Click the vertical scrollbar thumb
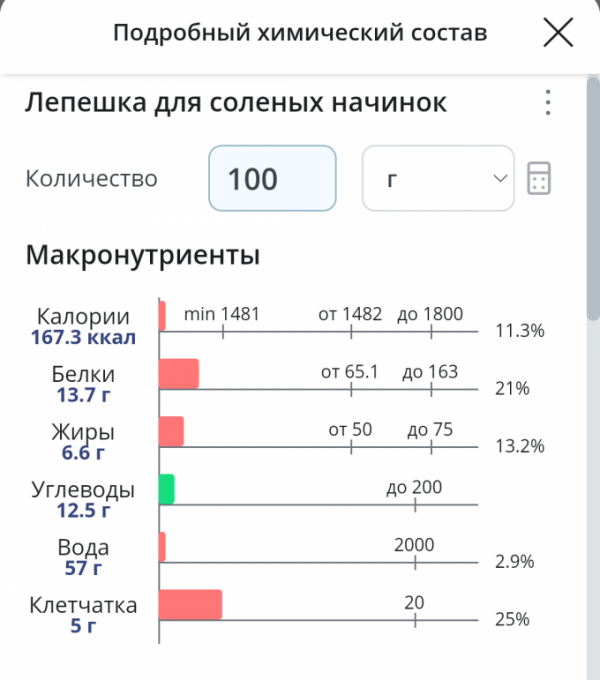The width and height of the screenshot is (600, 680). tap(593, 199)
